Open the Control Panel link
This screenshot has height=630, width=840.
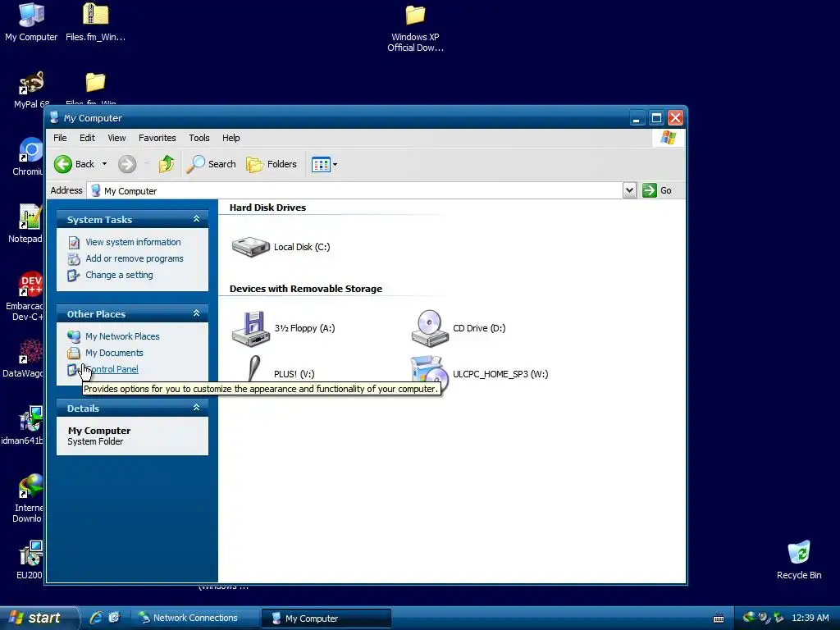coord(112,369)
